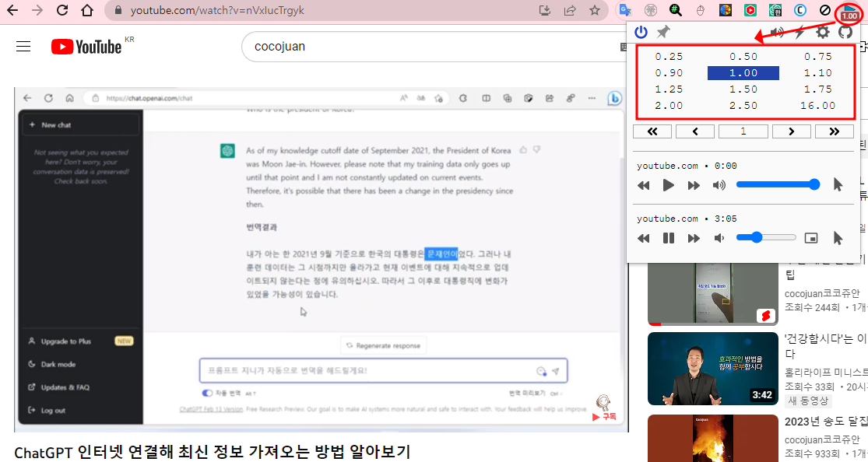Click the double-right arrow speed increase button
This screenshot has height=462, width=868.
pyautogui.click(x=835, y=131)
